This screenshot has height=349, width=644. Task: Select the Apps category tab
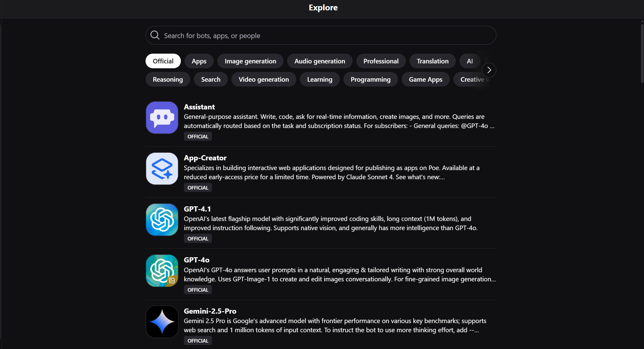point(199,61)
